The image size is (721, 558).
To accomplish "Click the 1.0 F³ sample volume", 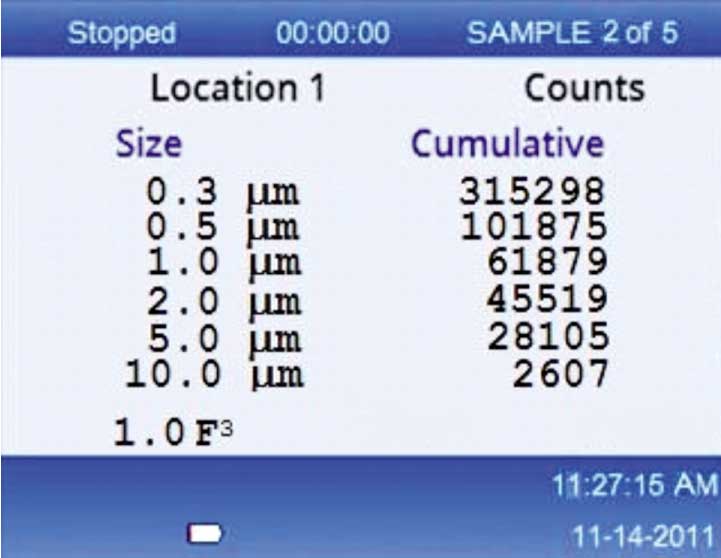I will 175,432.
